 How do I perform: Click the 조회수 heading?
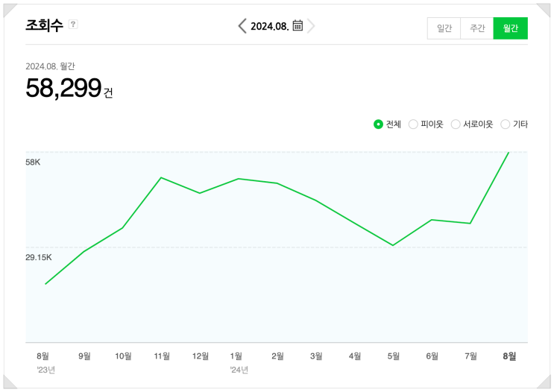click(44, 25)
